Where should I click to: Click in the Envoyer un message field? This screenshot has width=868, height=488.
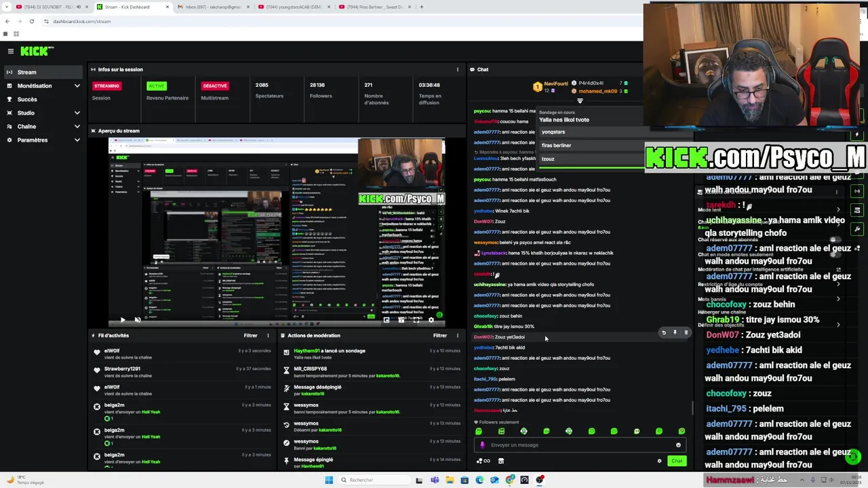580,445
